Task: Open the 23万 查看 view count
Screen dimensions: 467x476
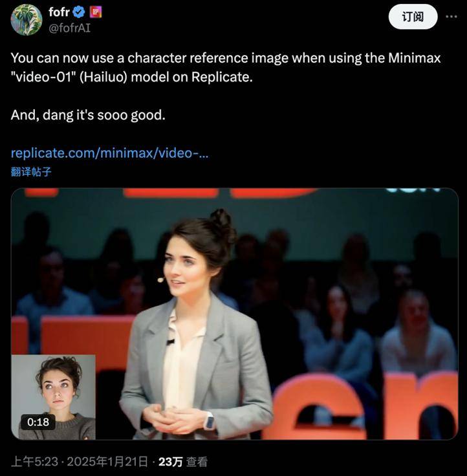Action: point(183,462)
